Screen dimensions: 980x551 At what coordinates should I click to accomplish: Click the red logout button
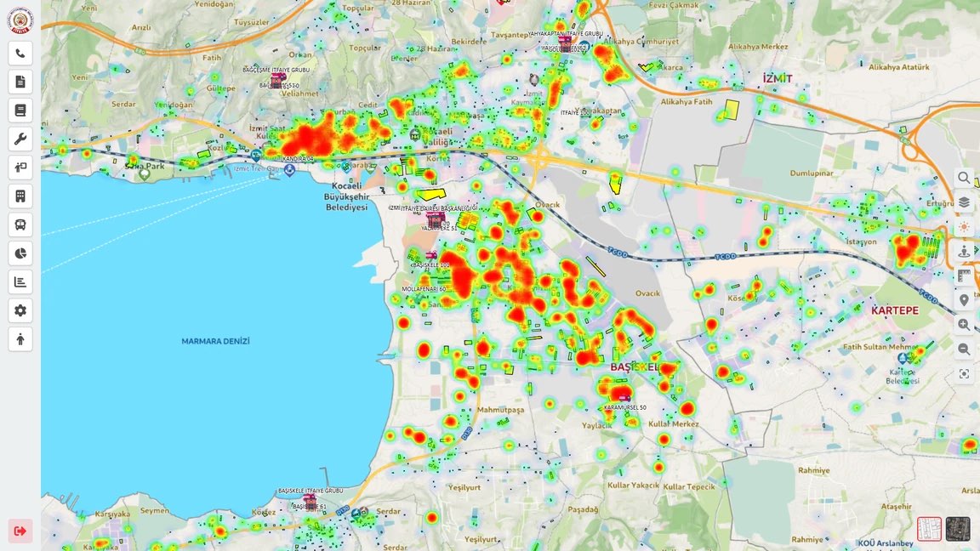coord(20,531)
